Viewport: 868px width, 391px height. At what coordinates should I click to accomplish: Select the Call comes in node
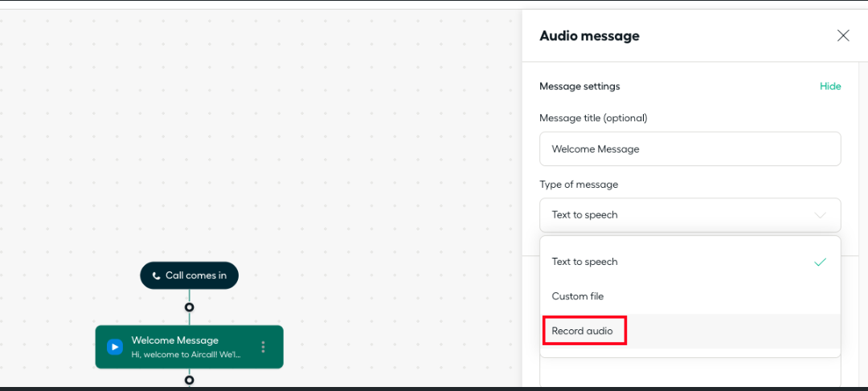point(190,275)
